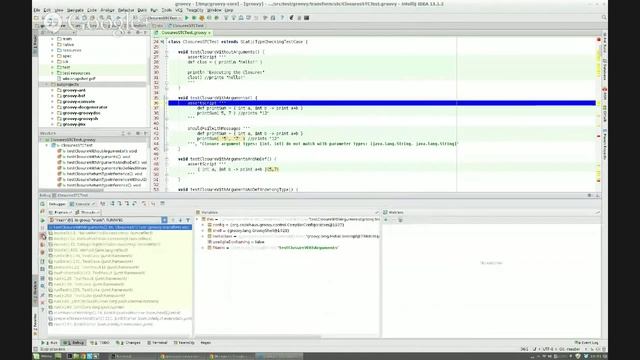Click the Run to Cursor debugger icon
Viewport: 640px width, 360px height.
(153, 204)
